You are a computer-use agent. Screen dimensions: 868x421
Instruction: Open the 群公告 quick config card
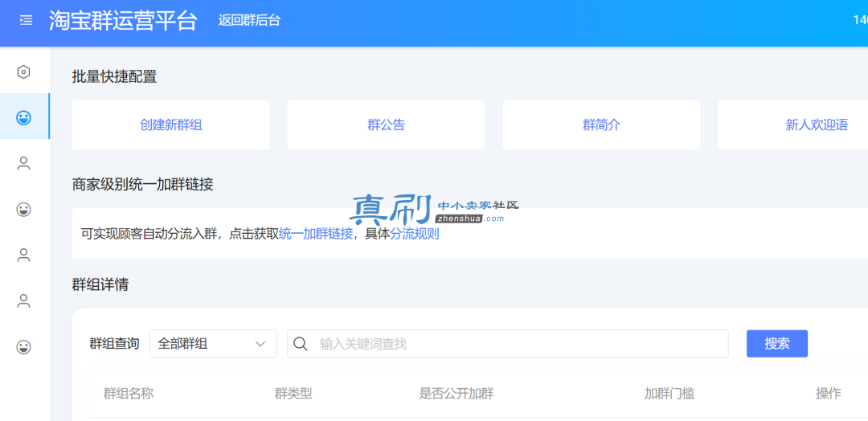click(x=387, y=125)
